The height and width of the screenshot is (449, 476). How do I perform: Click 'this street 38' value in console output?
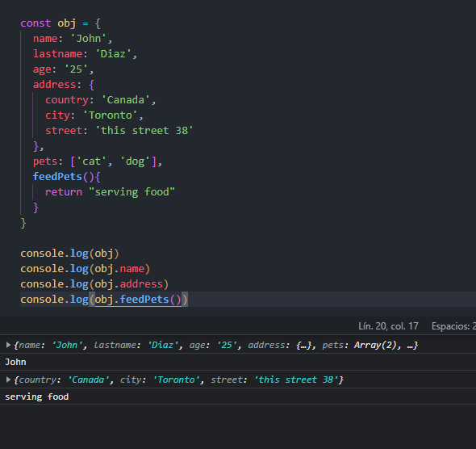pos(296,380)
